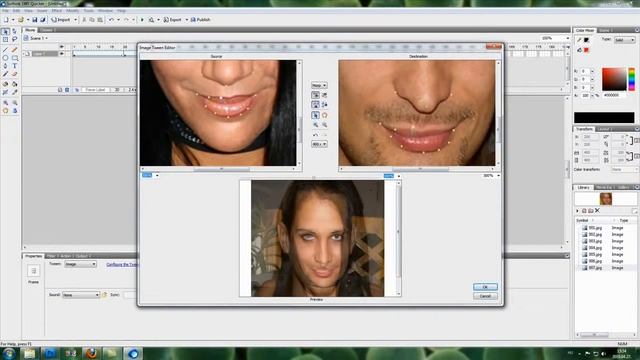This screenshot has width=640, height=360.
Task: Click the Import button in main toolbar
Action: click(61, 20)
